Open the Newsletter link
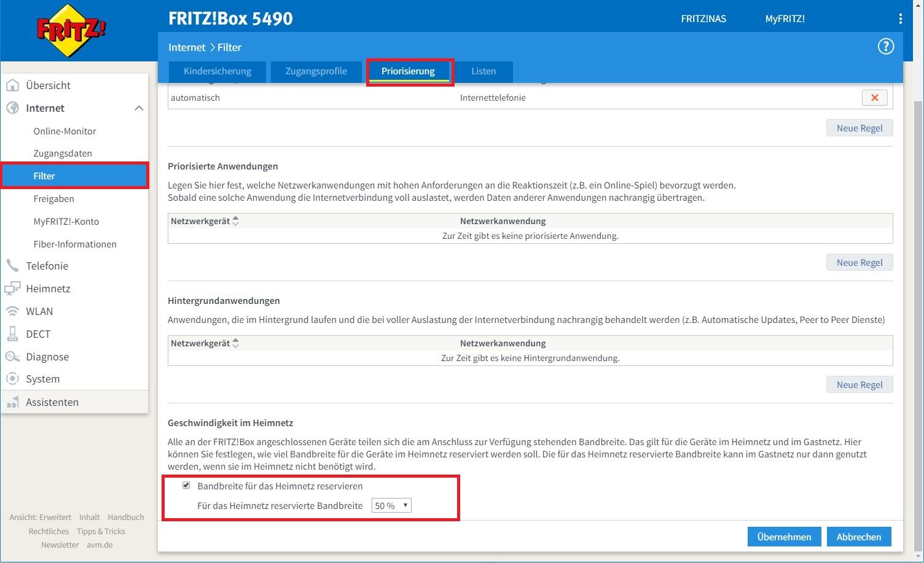Viewport: 924px width, 563px height. (60, 545)
